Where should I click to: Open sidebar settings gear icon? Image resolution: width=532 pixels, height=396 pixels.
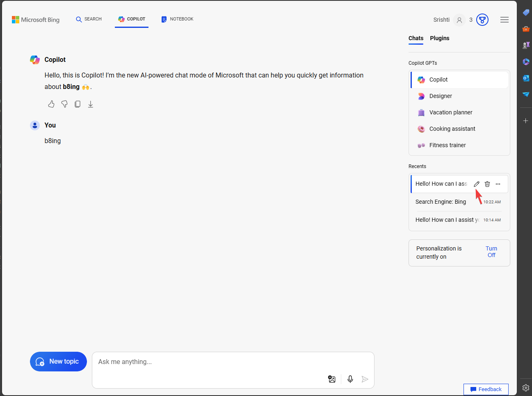pyautogui.click(x=526, y=388)
